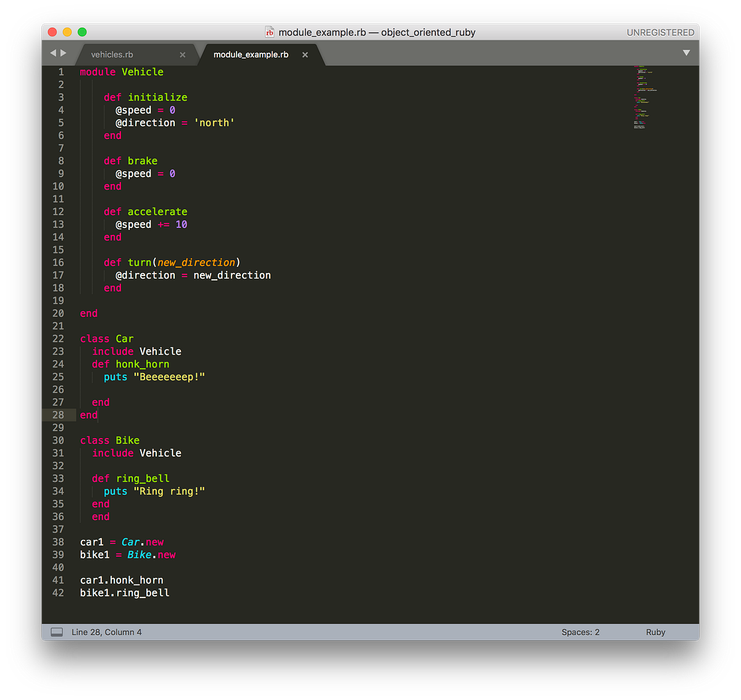Click the UNREGISTERED license label
The height and width of the screenshot is (700, 741).
click(x=660, y=32)
